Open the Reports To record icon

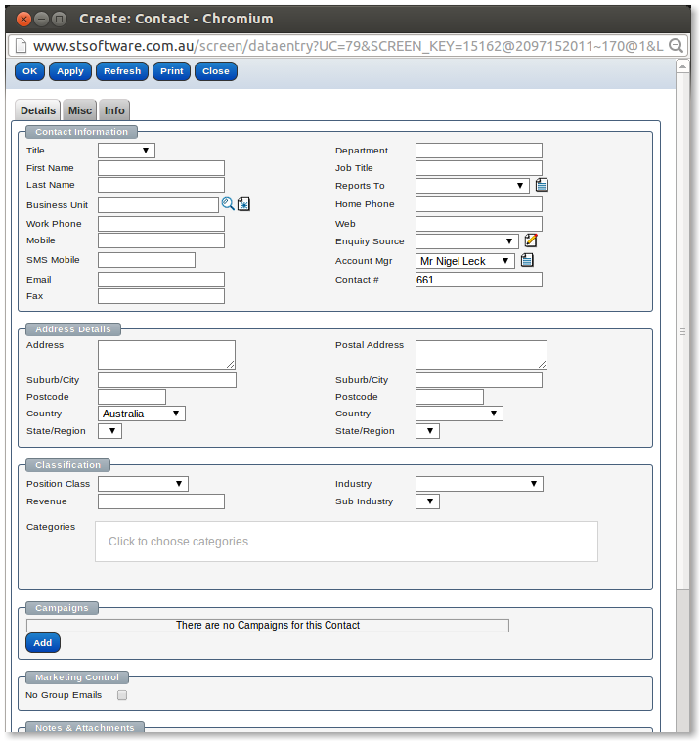542,185
